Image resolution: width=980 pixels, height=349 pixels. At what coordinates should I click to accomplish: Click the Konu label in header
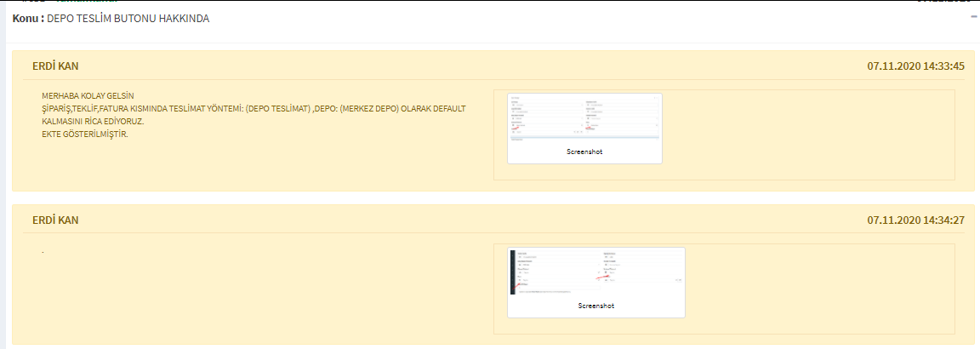pyautogui.click(x=27, y=18)
